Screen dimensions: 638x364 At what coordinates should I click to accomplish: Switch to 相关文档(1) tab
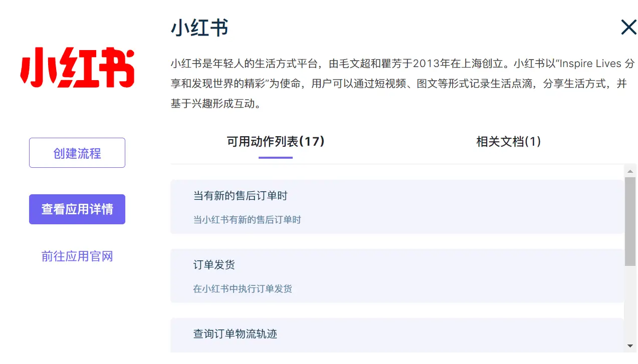[x=509, y=142]
